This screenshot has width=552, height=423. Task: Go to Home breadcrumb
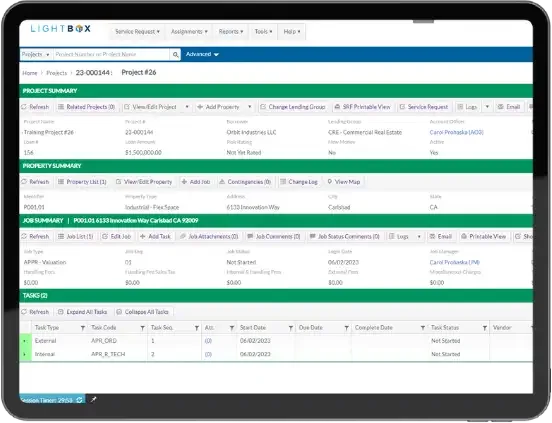(30, 73)
